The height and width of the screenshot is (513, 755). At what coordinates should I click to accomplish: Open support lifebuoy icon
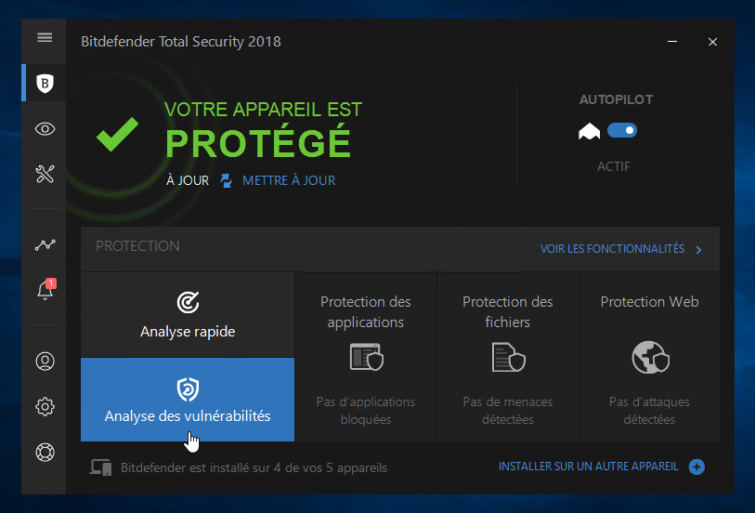coord(45,452)
